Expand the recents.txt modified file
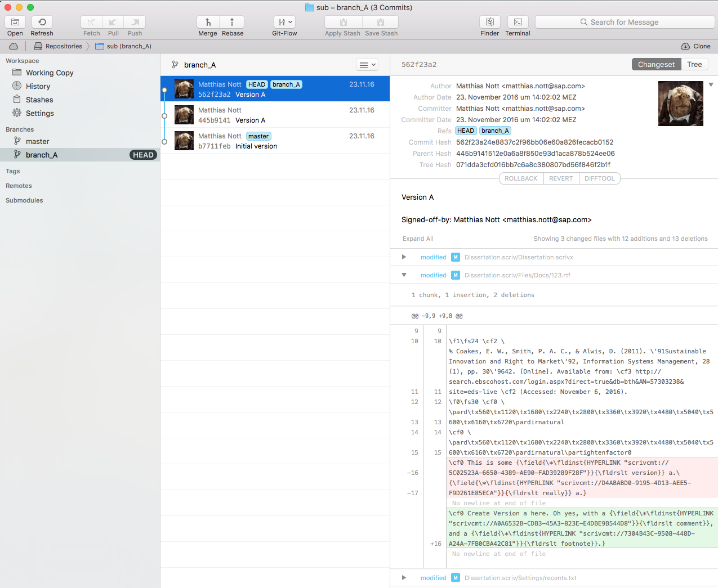This screenshot has height=588, width=718. [404, 578]
